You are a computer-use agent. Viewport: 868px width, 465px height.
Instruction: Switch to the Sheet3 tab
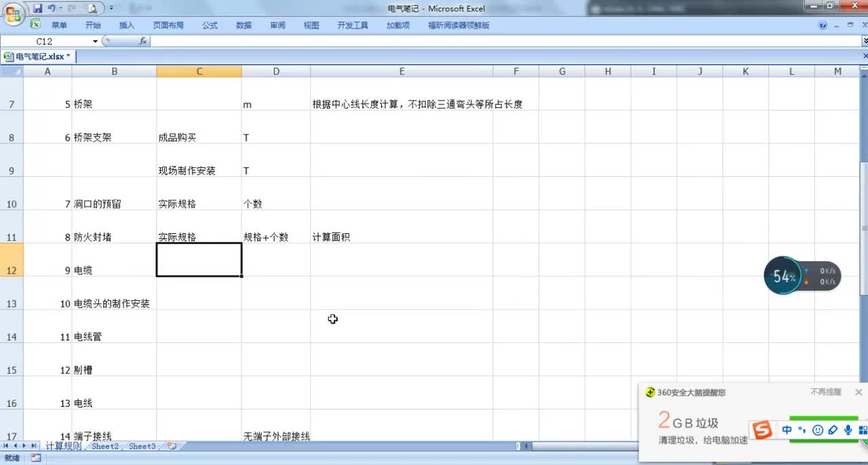(142, 446)
